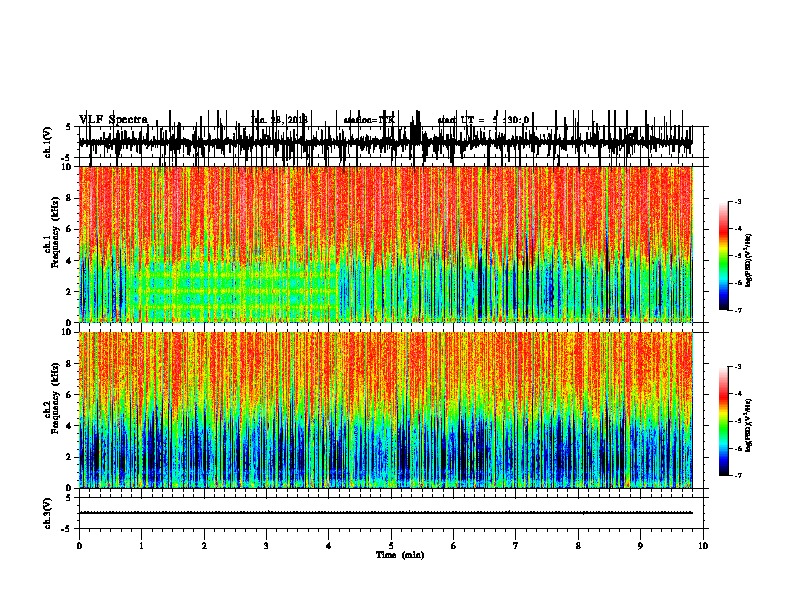Click the "-3" label on ch.2 color bar
The width and height of the screenshot is (792, 612).
click(x=737, y=367)
